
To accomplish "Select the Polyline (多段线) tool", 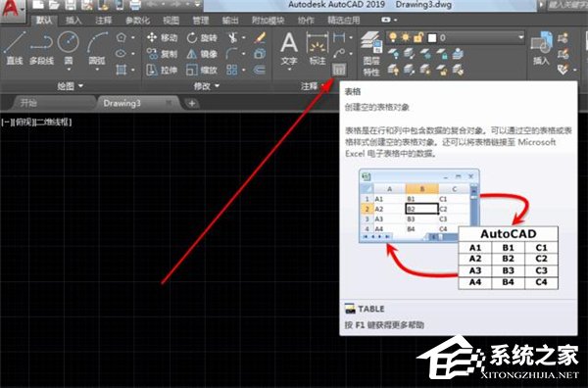I will (x=41, y=48).
